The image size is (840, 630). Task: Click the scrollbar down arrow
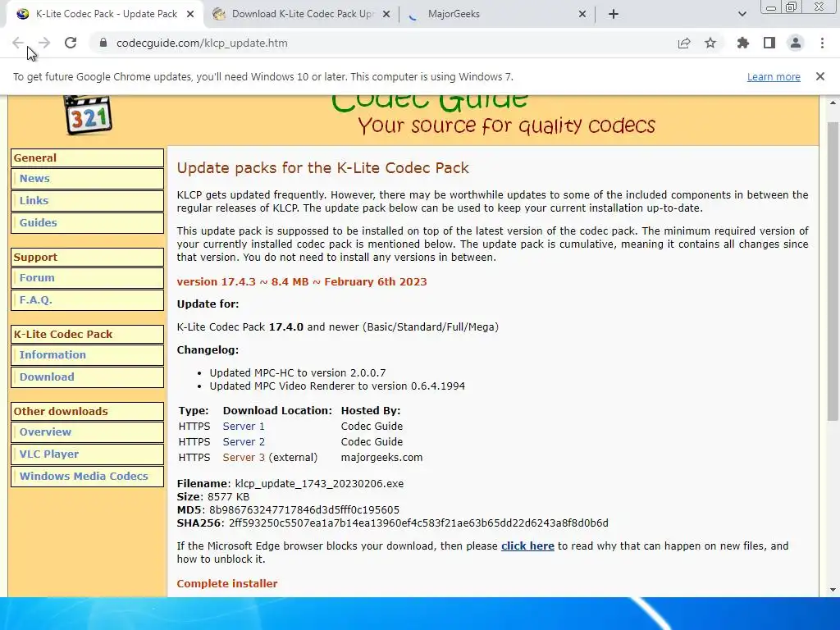833,590
